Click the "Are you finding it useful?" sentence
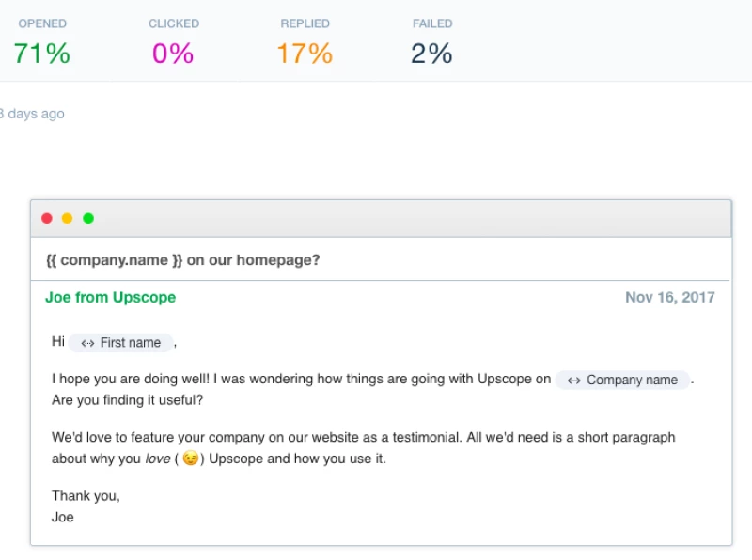This screenshot has width=752, height=560. pyautogui.click(x=127, y=400)
